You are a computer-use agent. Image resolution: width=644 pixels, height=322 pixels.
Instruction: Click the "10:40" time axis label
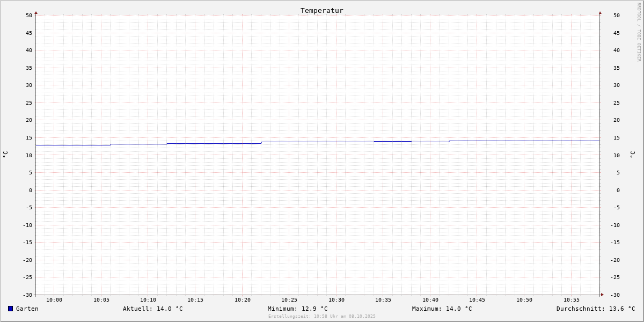click(430, 299)
